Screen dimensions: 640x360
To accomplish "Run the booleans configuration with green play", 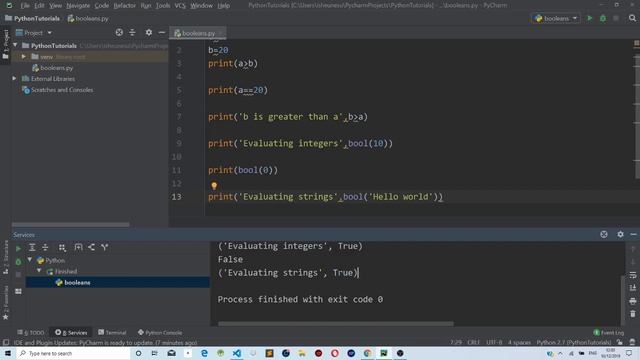I will click(589, 18).
